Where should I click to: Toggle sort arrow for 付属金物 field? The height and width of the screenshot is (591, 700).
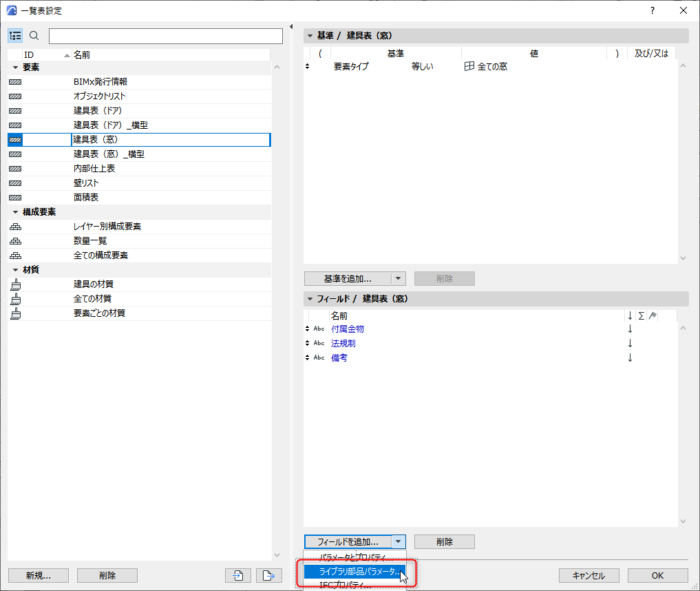(630, 329)
